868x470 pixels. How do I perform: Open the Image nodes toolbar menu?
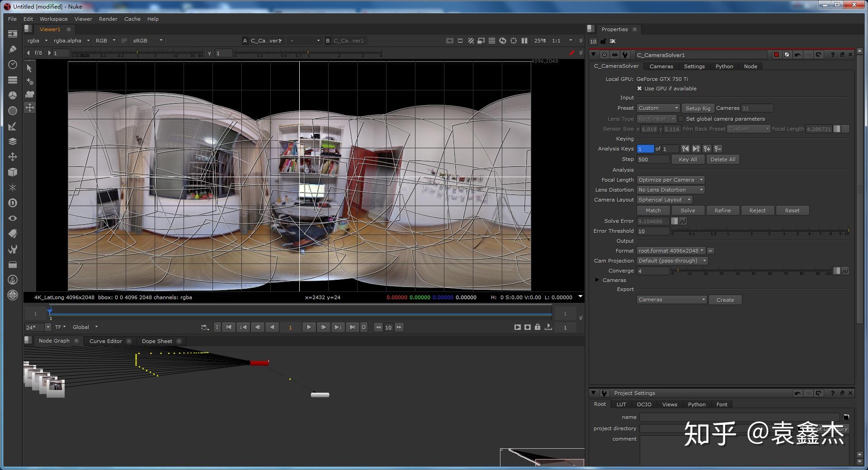[x=13, y=34]
